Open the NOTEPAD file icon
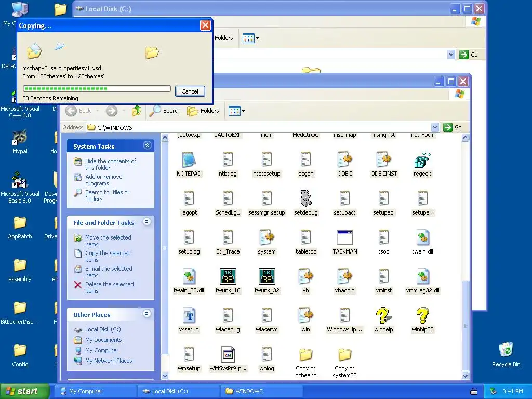 pyautogui.click(x=189, y=159)
